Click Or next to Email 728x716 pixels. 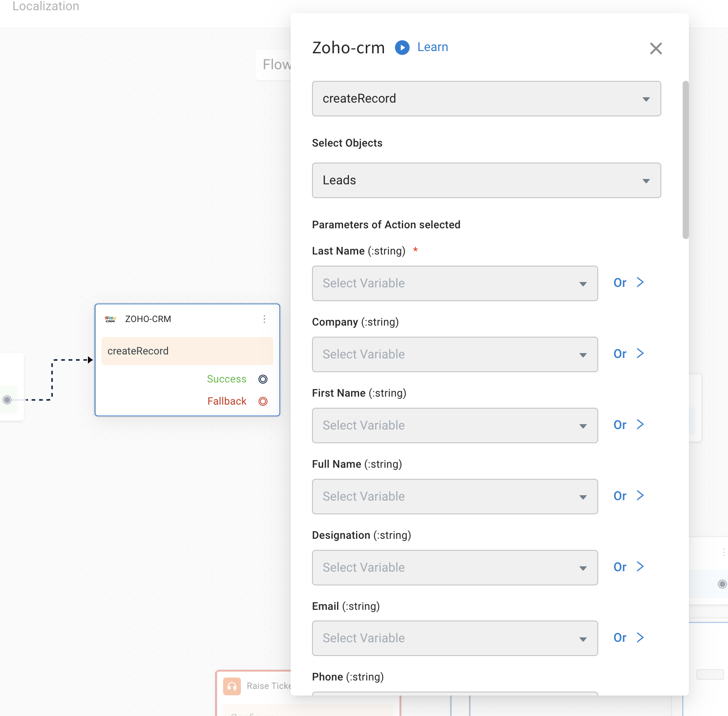coord(620,638)
